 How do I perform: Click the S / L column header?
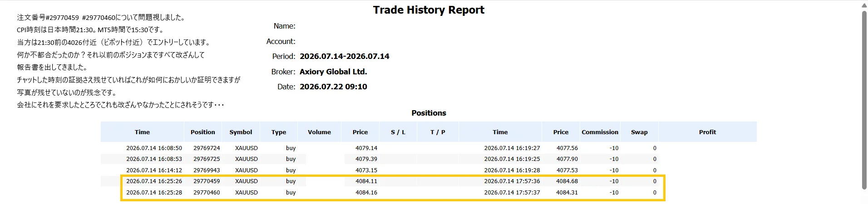(x=398, y=132)
